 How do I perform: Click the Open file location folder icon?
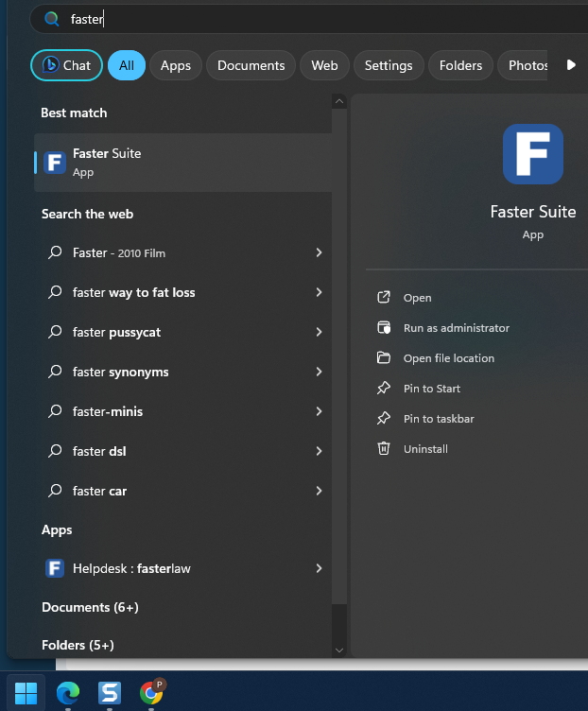(x=384, y=357)
